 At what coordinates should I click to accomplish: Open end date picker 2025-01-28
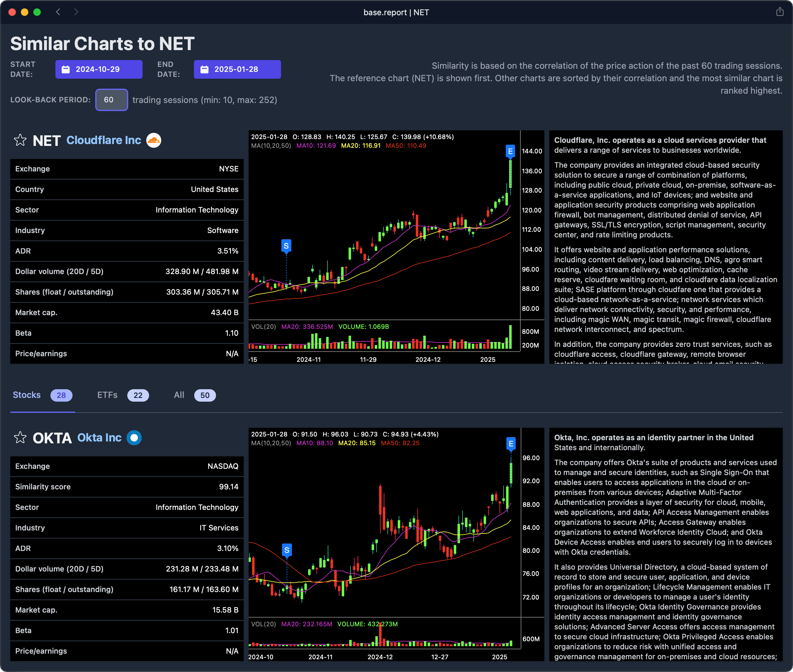237,69
